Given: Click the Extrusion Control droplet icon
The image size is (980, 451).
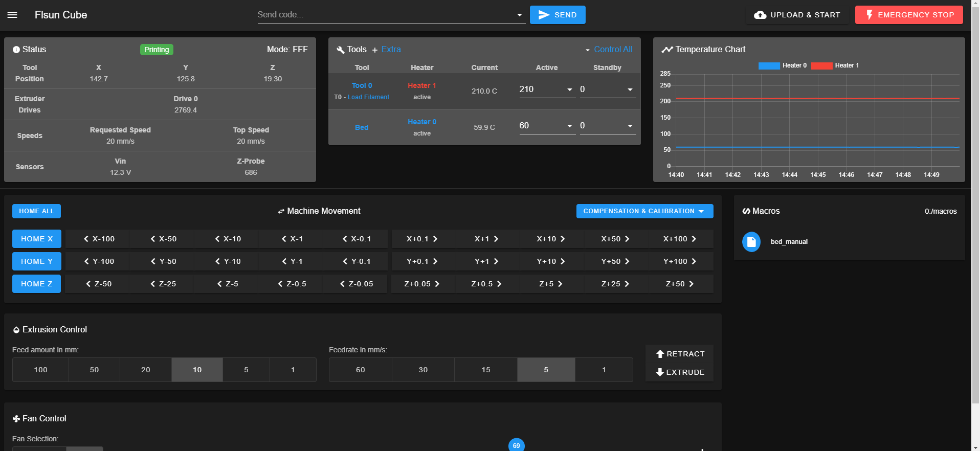Looking at the screenshot, I should click(16, 330).
